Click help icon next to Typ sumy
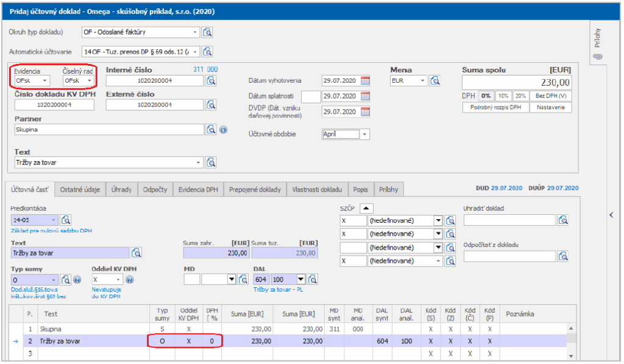The height and width of the screenshot is (364, 624). (77, 280)
